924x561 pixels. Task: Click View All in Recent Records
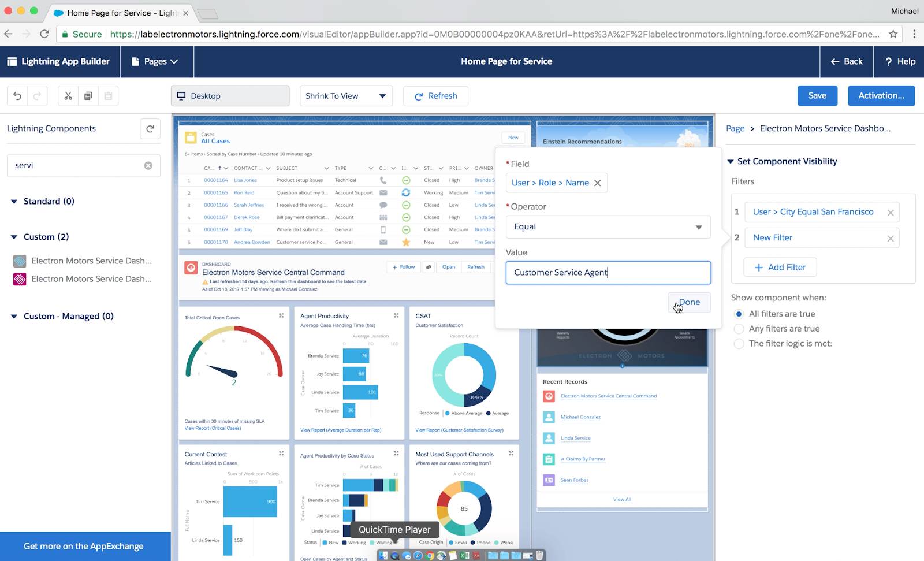coord(622,499)
